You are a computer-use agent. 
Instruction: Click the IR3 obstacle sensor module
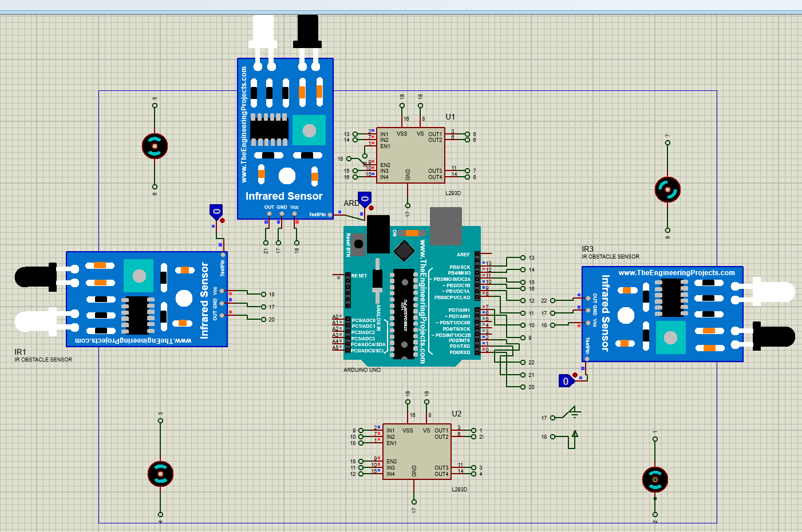tap(664, 313)
